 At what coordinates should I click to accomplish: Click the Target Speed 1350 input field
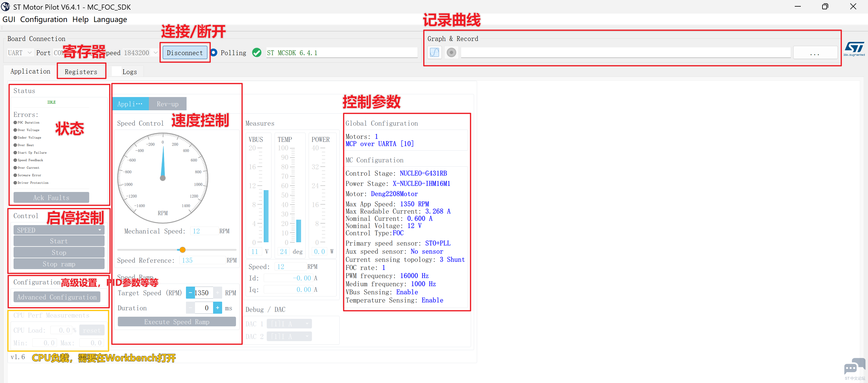203,293
